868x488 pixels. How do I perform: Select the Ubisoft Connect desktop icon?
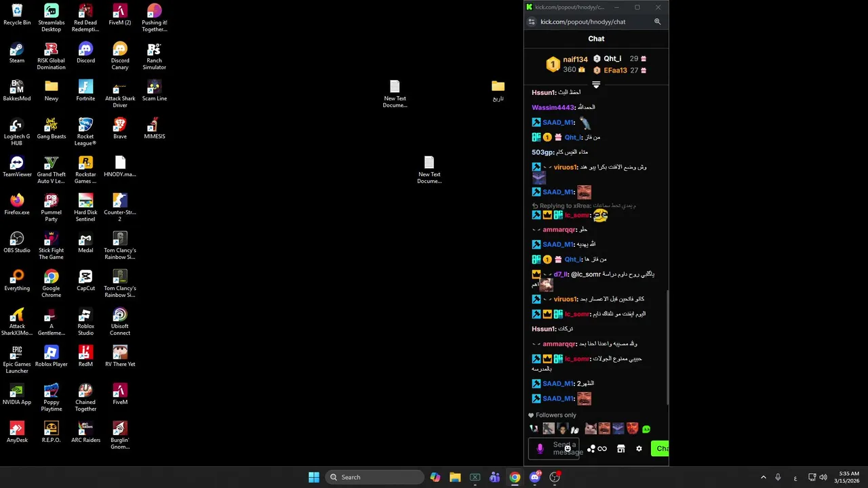pyautogui.click(x=120, y=321)
